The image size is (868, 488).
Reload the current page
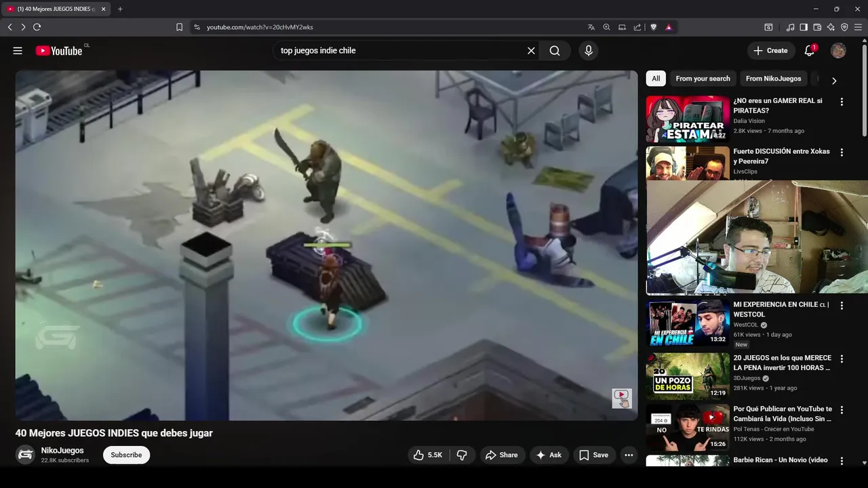coord(37,27)
